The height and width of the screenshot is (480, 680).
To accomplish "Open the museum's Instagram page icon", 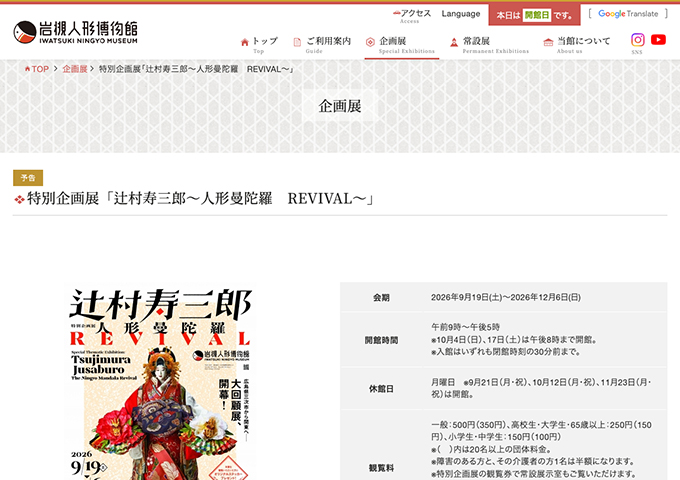I will [638, 40].
